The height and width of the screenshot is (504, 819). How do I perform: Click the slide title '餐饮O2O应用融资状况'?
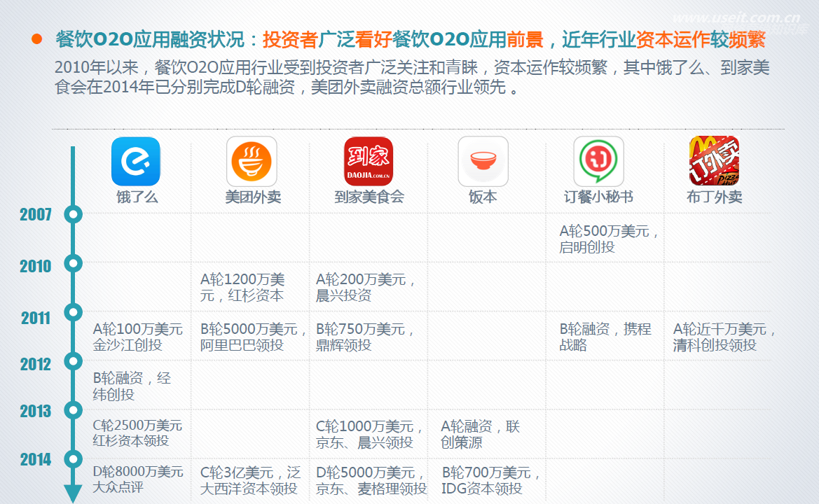click(x=150, y=40)
